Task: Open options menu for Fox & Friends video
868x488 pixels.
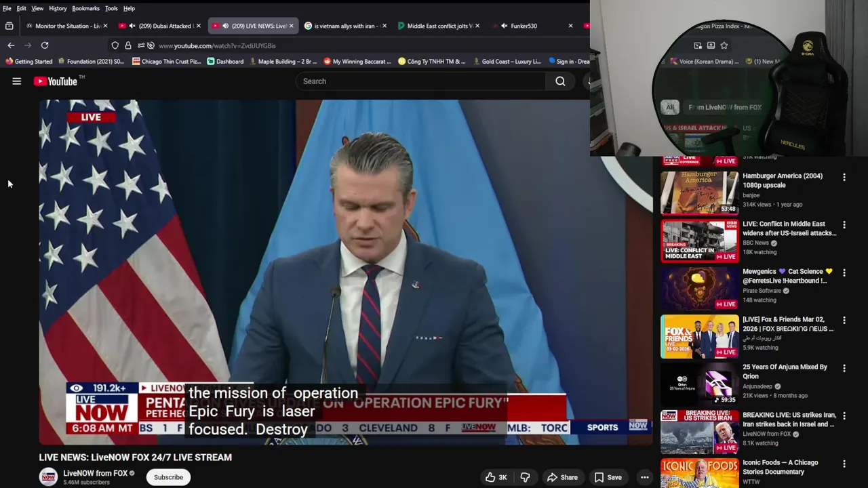Action: 844,321
